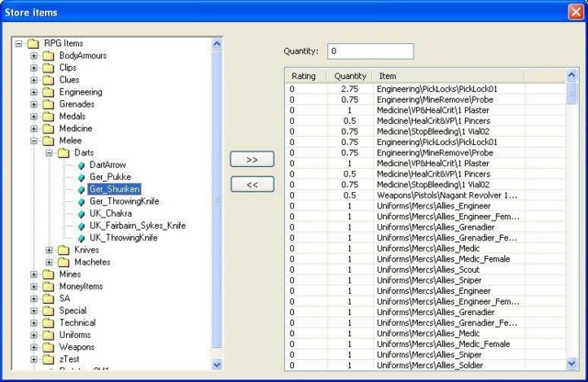Click the Medicine folder icon
This screenshot has width=588, height=382.
(x=48, y=129)
